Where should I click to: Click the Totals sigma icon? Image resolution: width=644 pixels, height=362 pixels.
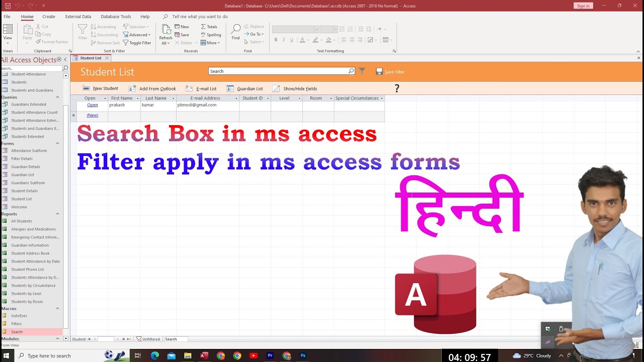tap(203, 27)
